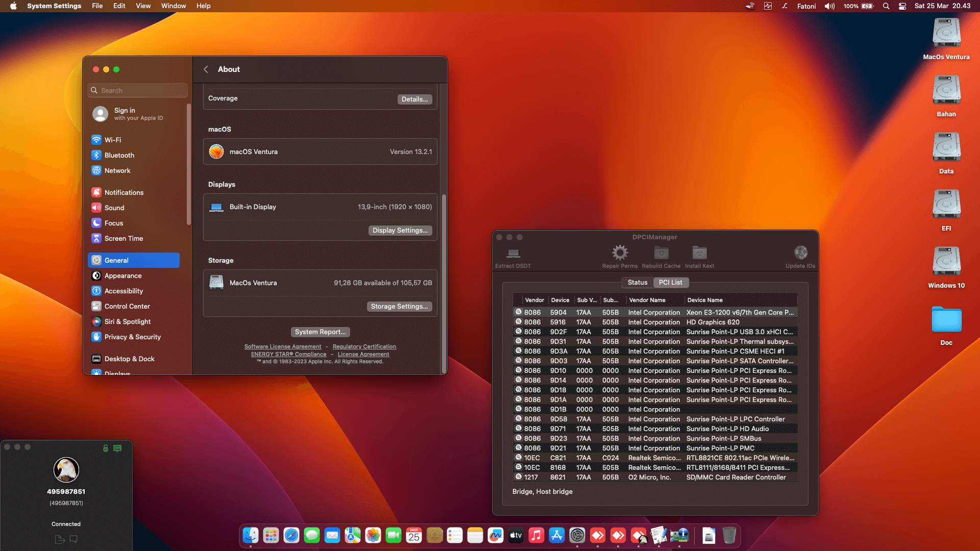
Task: Open Appearance settings in sidebar
Action: [x=134, y=275]
